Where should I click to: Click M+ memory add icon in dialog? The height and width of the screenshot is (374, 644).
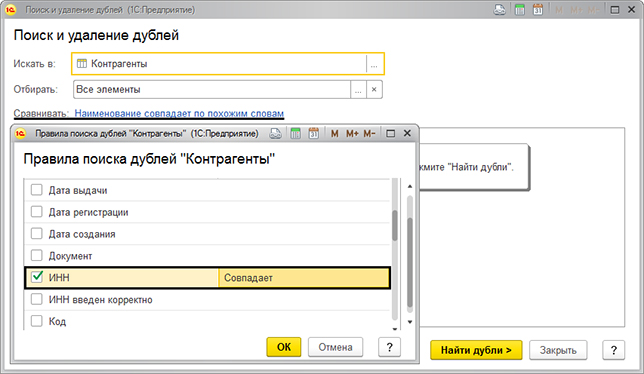pyautogui.click(x=352, y=133)
